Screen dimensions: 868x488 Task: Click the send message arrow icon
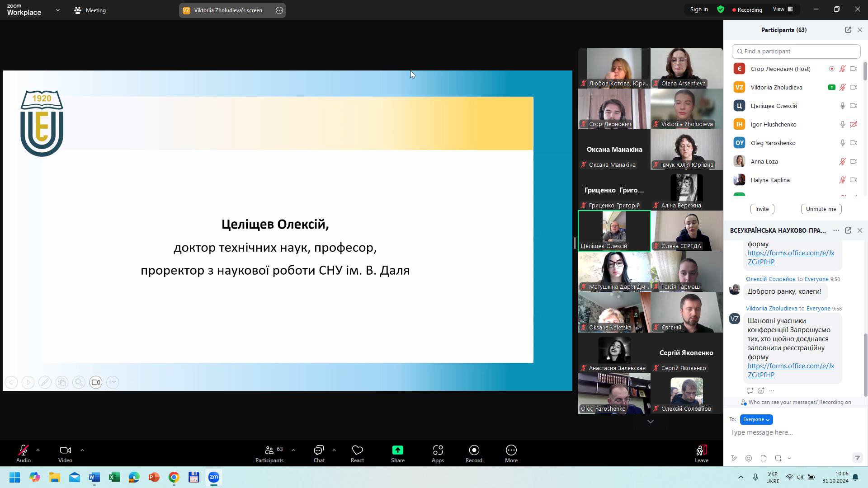857,458
